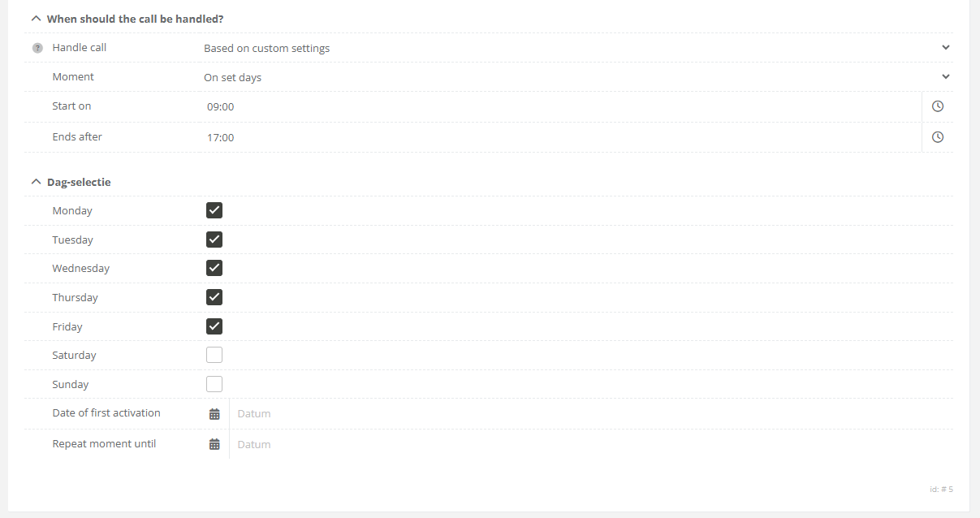Collapse the 'When should the call be handled?' section
Screen dimensions: 980x518
coord(36,18)
